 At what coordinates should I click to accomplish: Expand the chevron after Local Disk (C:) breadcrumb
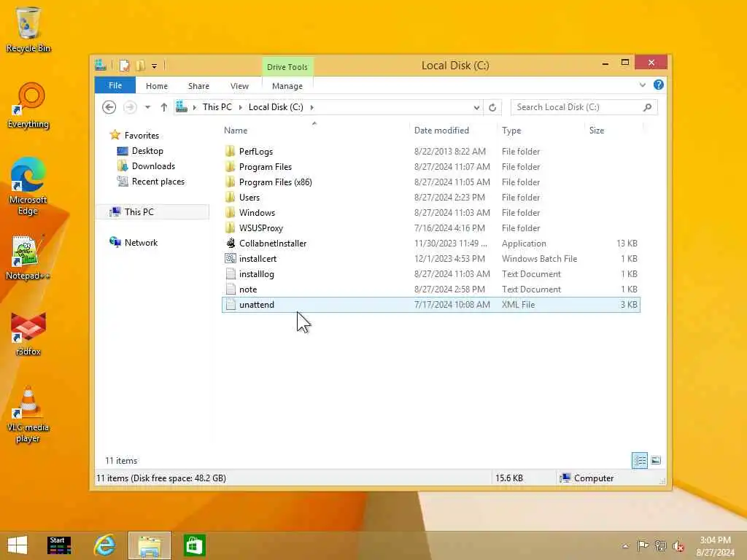312,107
